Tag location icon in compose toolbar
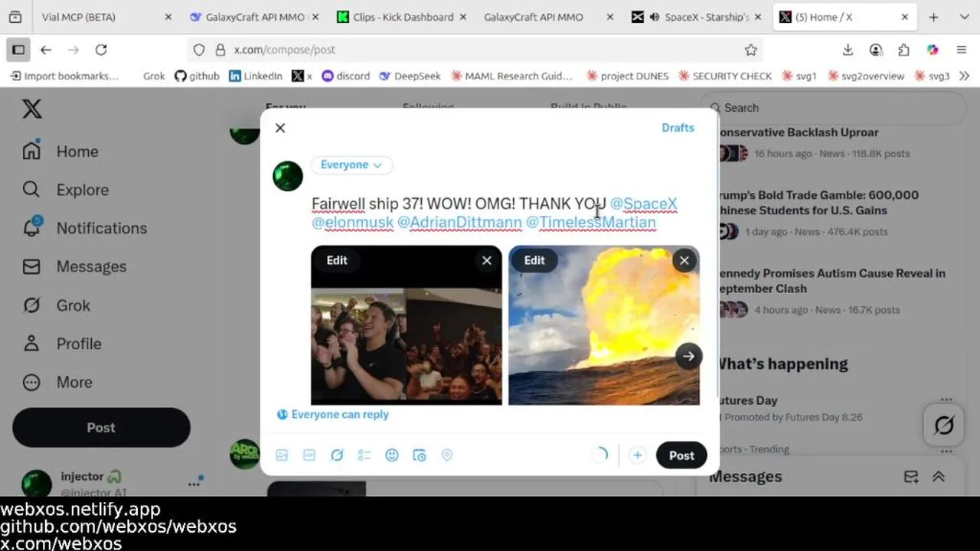 [x=447, y=455]
